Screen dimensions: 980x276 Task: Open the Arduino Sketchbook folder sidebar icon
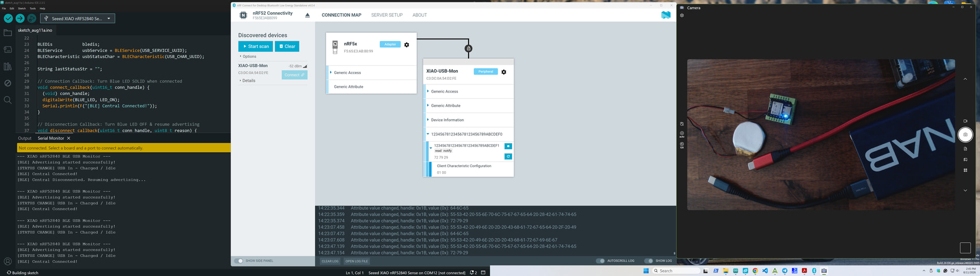coord(8,33)
